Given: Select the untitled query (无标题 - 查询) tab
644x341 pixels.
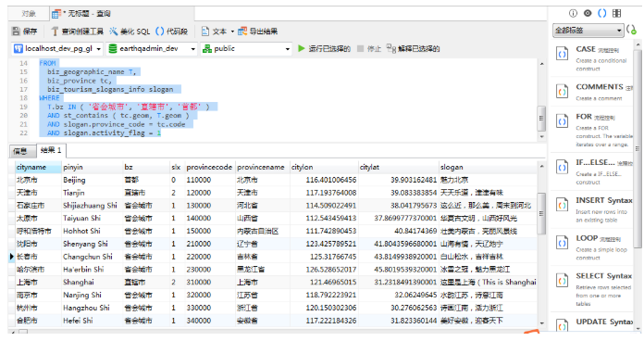Looking at the screenshot, I should point(81,14).
